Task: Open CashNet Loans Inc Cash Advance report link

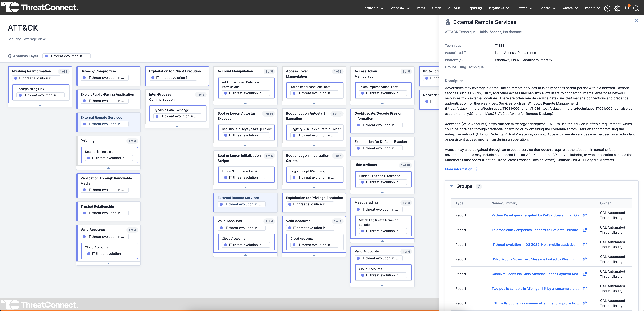Action: tap(536, 274)
